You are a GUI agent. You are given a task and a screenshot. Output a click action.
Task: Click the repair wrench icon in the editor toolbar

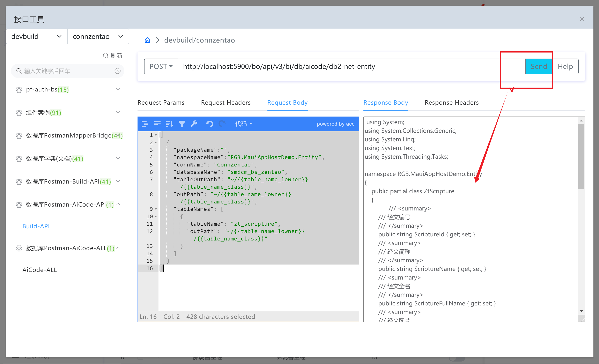[x=194, y=124]
